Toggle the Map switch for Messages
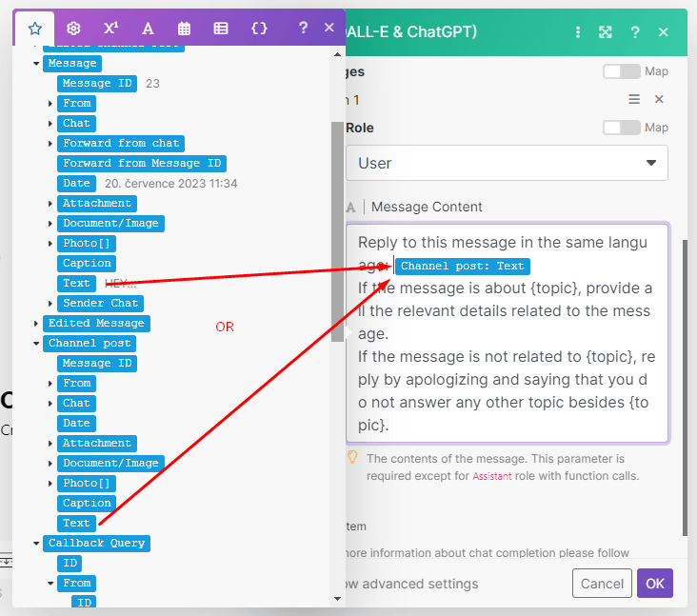This screenshot has width=697, height=616. 621,71
